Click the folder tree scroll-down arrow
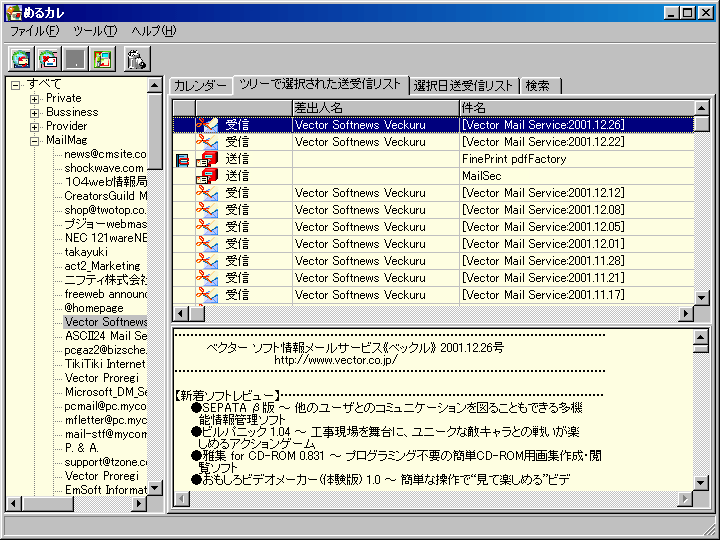 (155, 488)
